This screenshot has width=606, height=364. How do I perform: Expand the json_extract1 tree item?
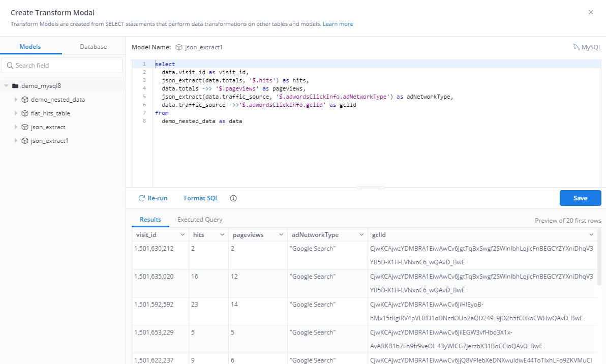click(x=16, y=140)
